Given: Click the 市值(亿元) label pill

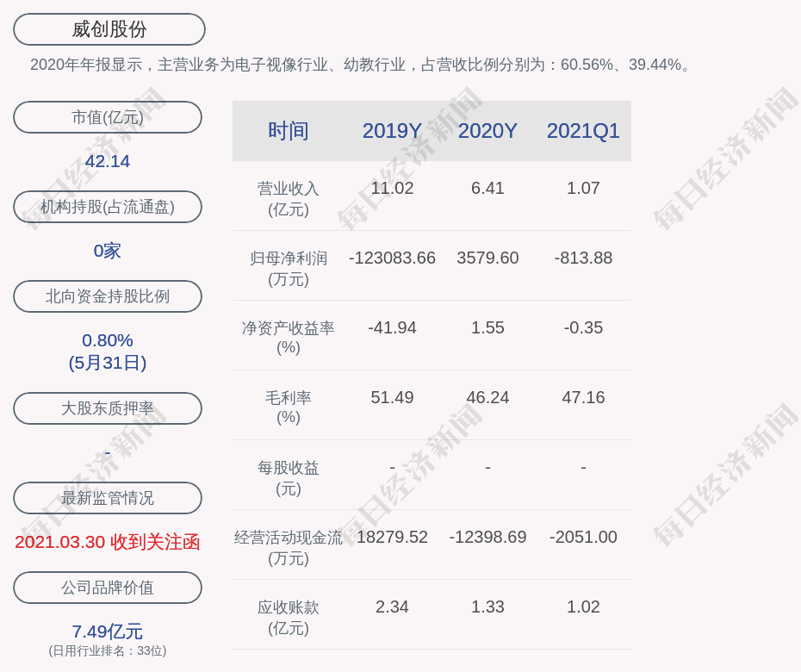Looking at the screenshot, I should pyautogui.click(x=108, y=117).
